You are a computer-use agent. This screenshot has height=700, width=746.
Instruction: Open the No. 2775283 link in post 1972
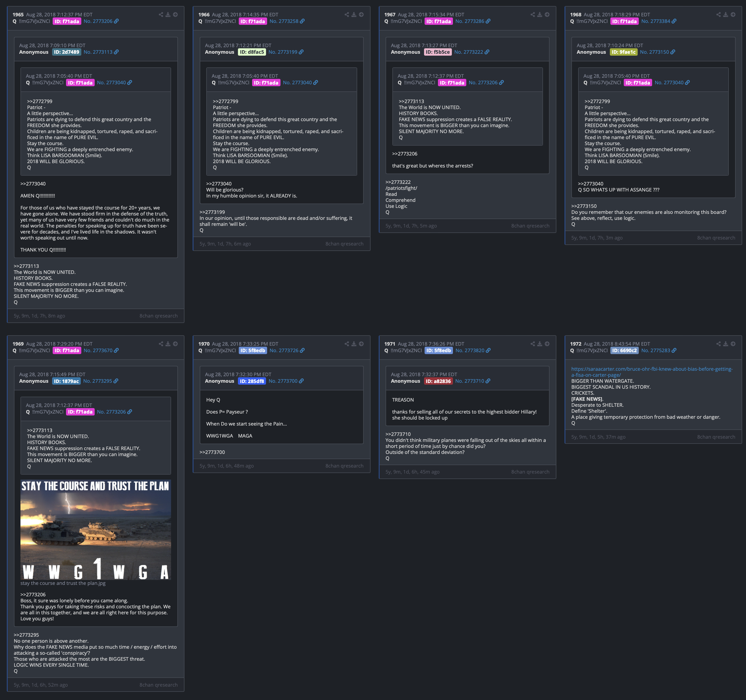[x=659, y=350]
